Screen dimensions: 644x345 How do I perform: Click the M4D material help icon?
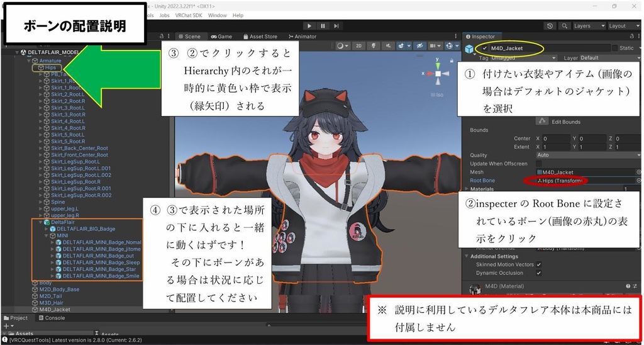pyautogui.click(x=628, y=286)
